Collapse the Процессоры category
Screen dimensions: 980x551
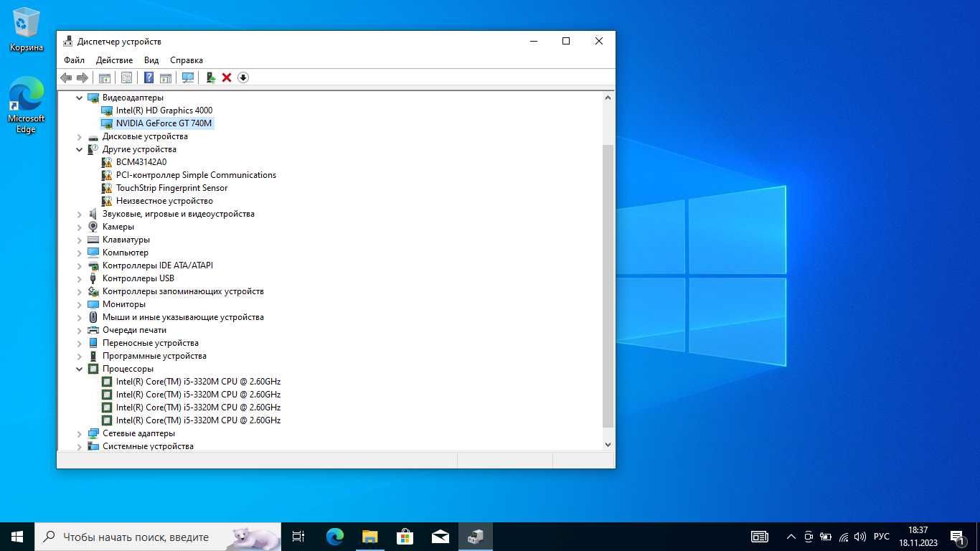(80, 369)
